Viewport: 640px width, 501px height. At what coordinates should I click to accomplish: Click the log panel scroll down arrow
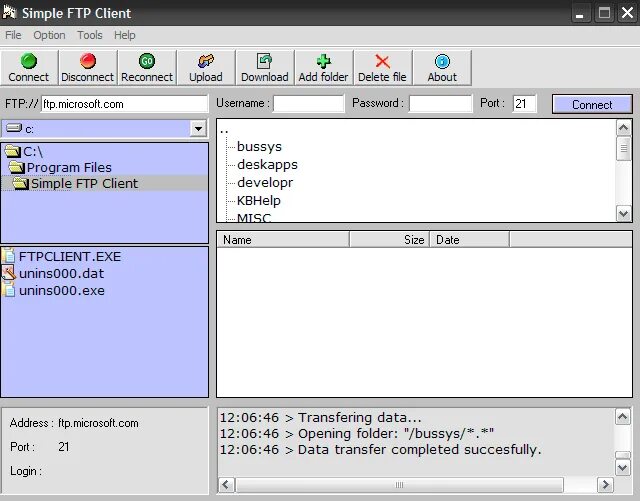pos(622,468)
